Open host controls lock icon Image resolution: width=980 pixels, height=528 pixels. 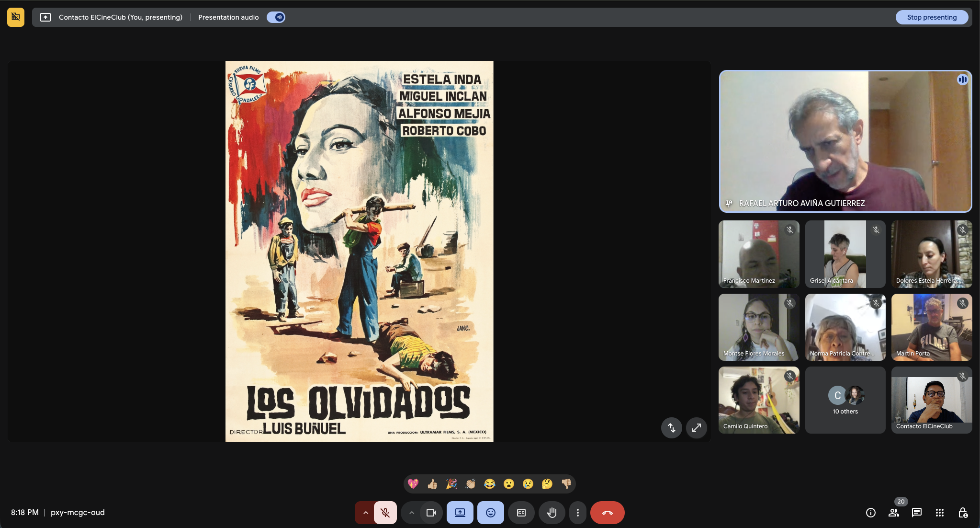click(963, 513)
